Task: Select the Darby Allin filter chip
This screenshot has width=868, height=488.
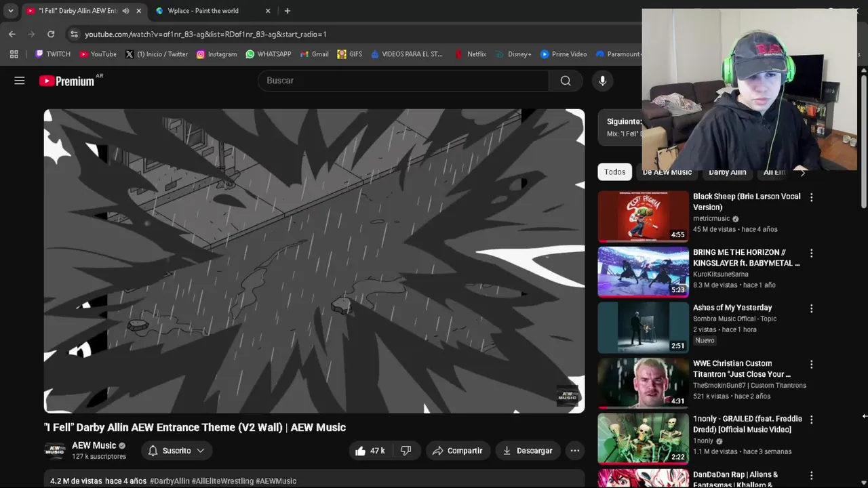Action: pyautogui.click(x=727, y=172)
